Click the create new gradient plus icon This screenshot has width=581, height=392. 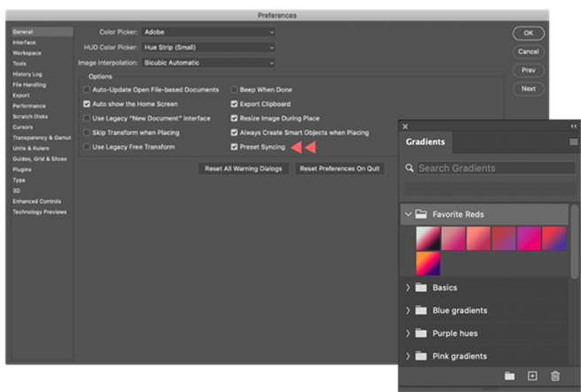tap(532, 376)
